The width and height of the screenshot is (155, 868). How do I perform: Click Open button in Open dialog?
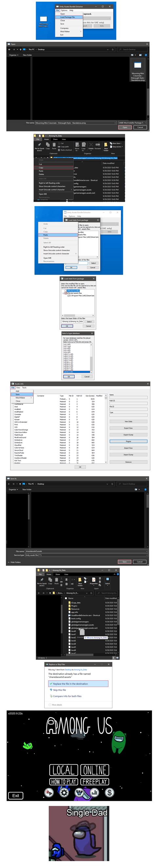pyautogui.click(x=125, y=127)
